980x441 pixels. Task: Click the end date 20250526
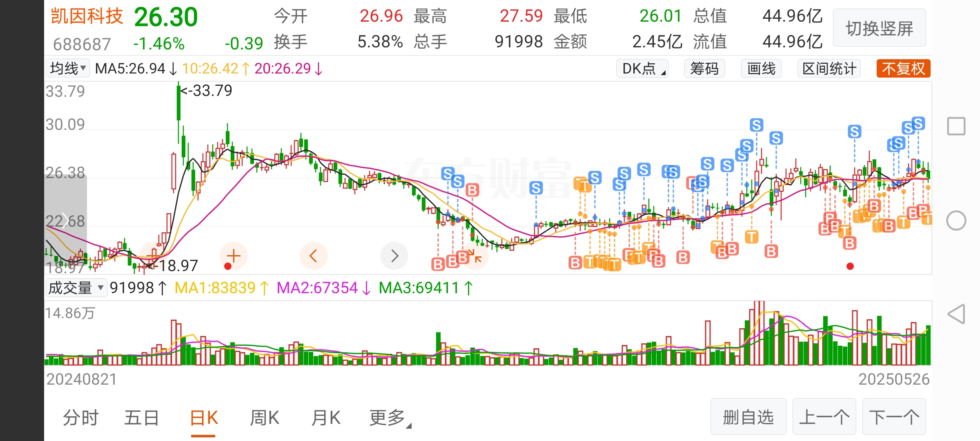tap(894, 379)
